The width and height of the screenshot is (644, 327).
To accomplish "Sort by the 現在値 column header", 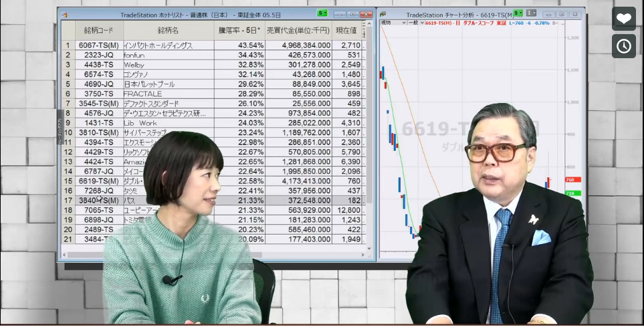I will (x=346, y=30).
